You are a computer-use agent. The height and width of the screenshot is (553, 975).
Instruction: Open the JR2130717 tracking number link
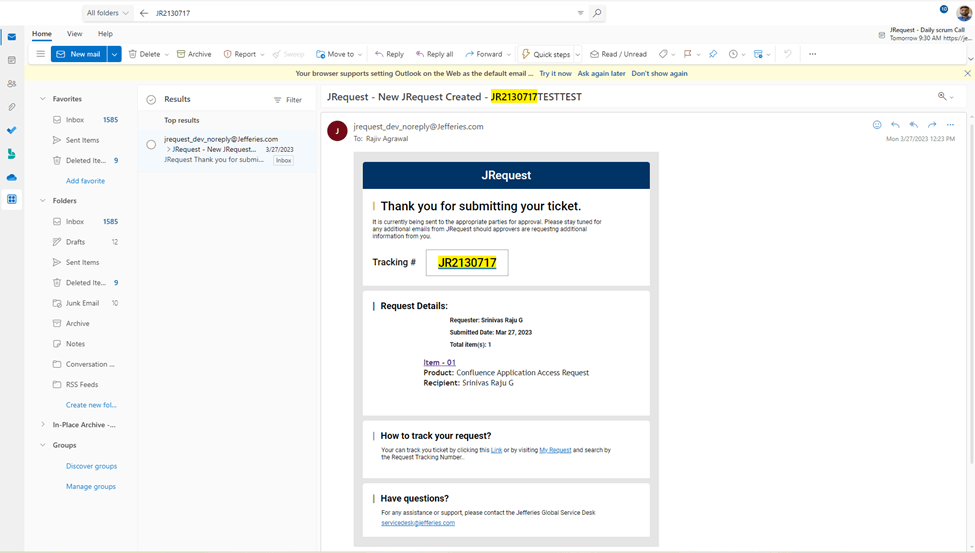(467, 263)
